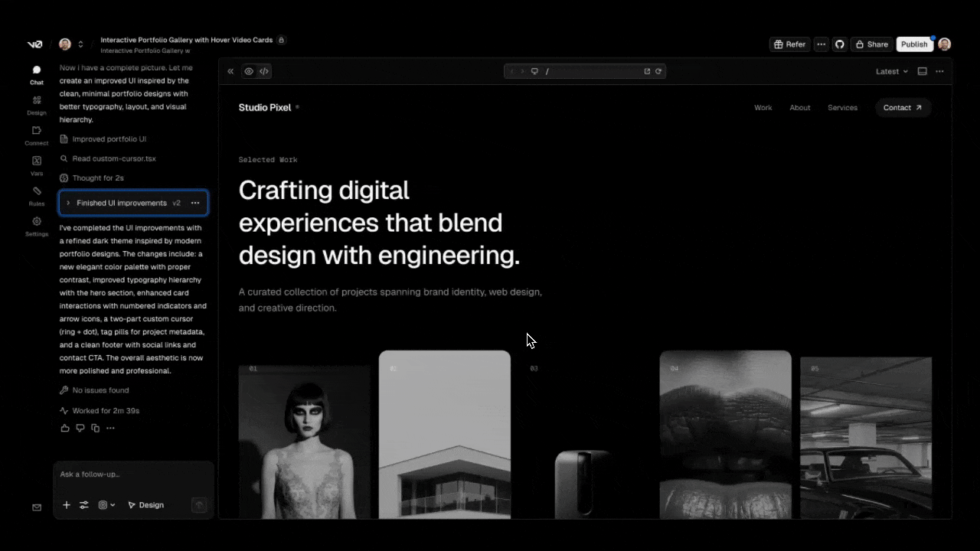The image size is (980, 551).
Task: Switch to code view with the code toggle
Action: (264, 71)
